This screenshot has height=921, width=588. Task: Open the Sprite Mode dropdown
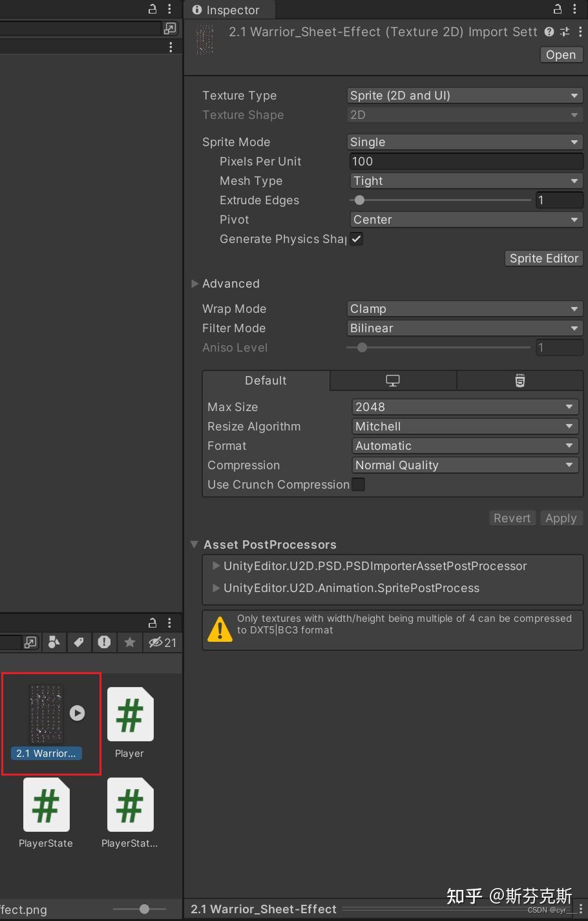[x=465, y=142]
